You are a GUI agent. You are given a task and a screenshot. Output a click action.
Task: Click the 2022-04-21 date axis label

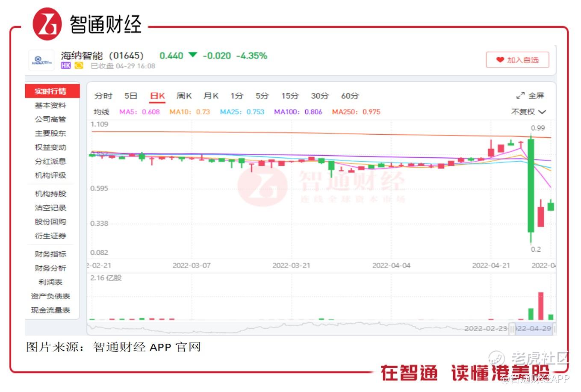pos(491,265)
